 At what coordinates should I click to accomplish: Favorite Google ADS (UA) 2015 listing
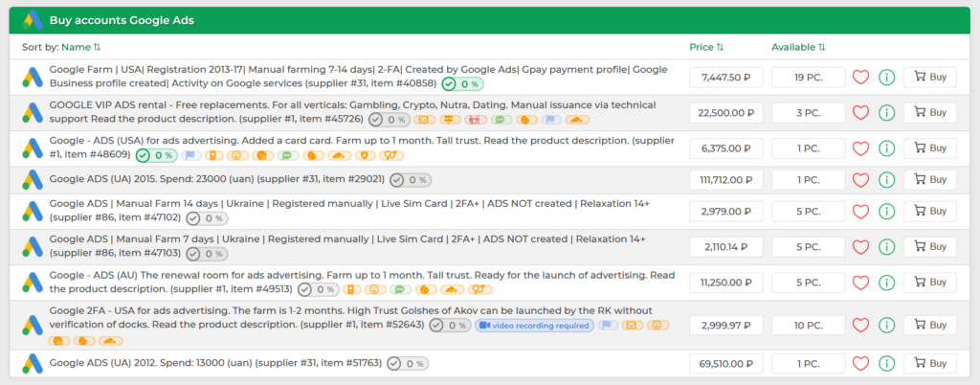861,180
